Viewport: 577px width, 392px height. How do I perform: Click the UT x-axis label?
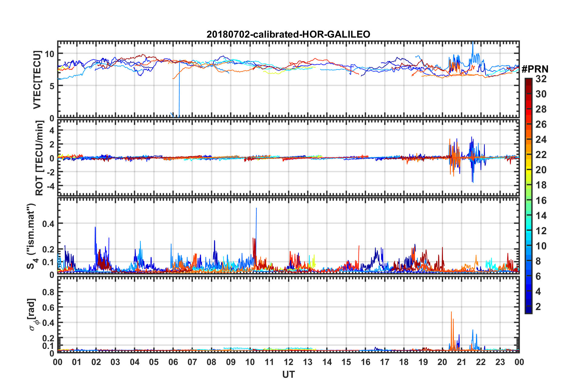click(x=288, y=375)
